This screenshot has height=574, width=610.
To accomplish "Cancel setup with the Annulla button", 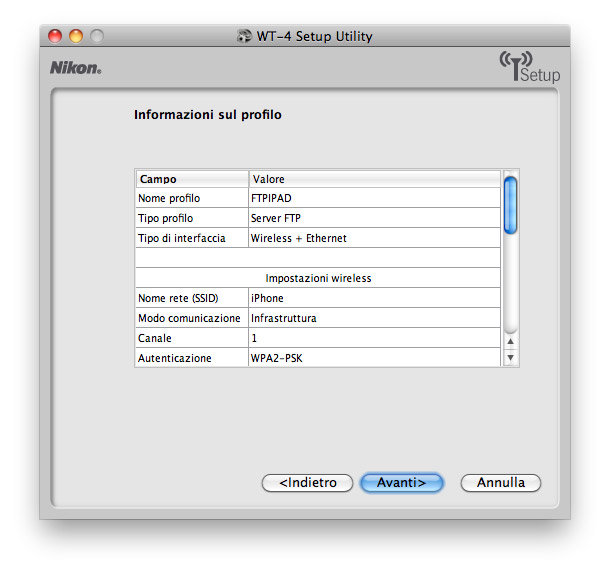I will pyautogui.click(x=501, y=483).
